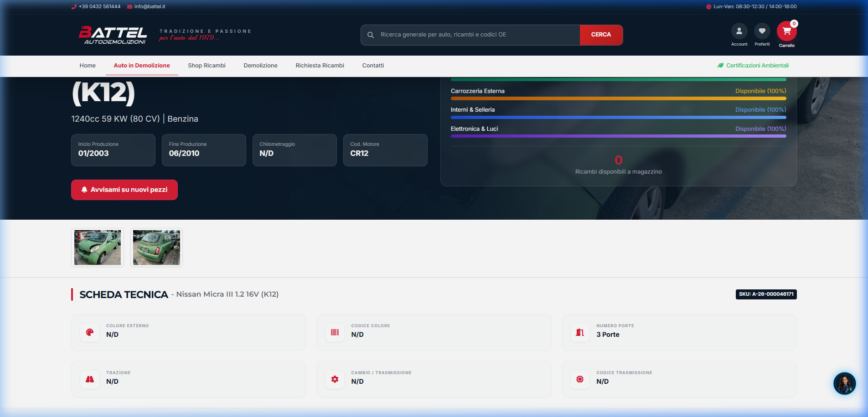Image resolution: width=868 pixels, height=417 pixels.
Task: Click Avvisami su nuovi pezzi button
Action: pos(124,190)
